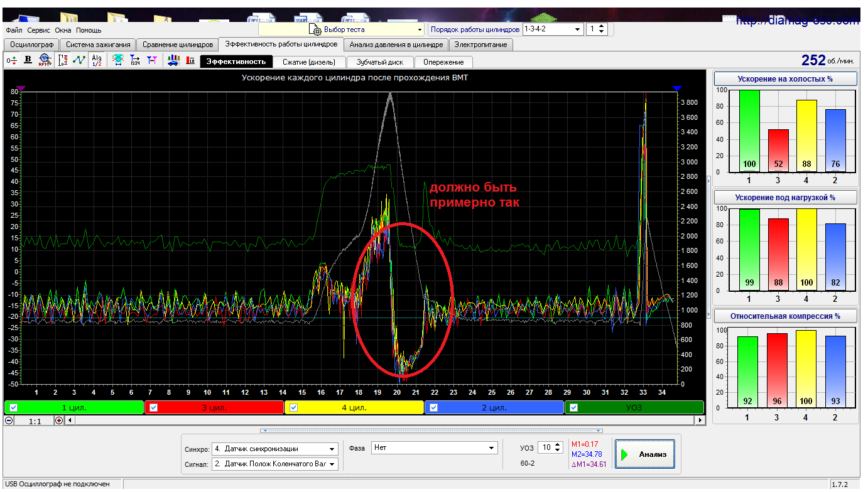The height and width of the screenshot is (492, 868).
Task: Switch to the Сравнение цилиндров tab
Action: [x=178, y=45]
